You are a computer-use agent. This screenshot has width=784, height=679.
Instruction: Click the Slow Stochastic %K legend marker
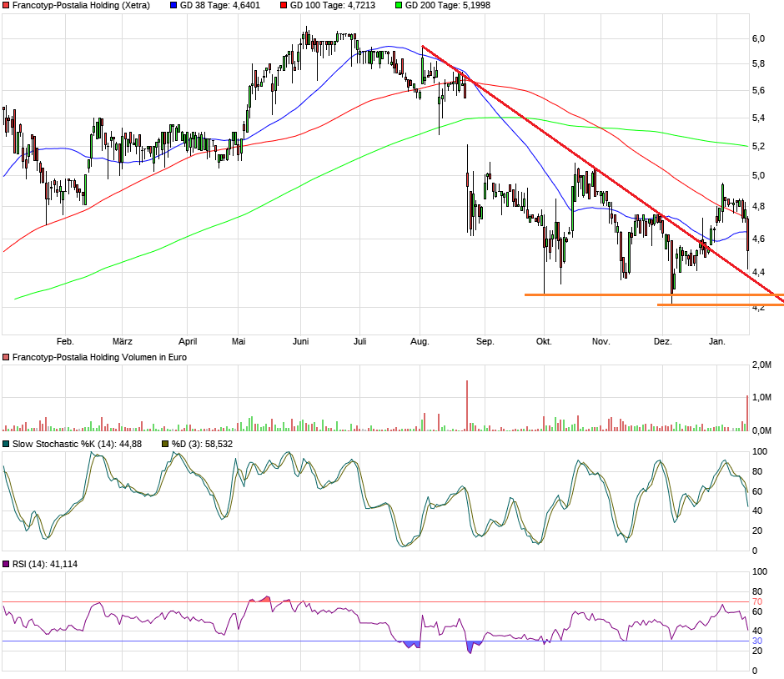pyautogui.click(x=7, y=444)
